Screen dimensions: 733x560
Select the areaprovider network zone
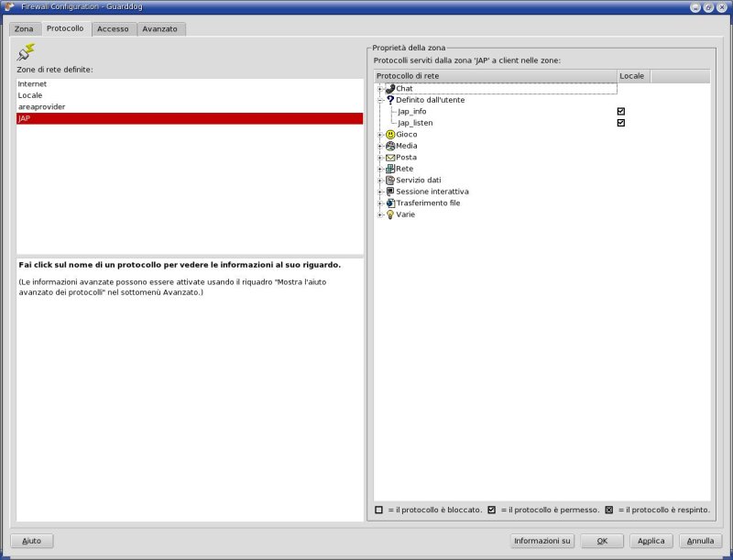[42, 107]
